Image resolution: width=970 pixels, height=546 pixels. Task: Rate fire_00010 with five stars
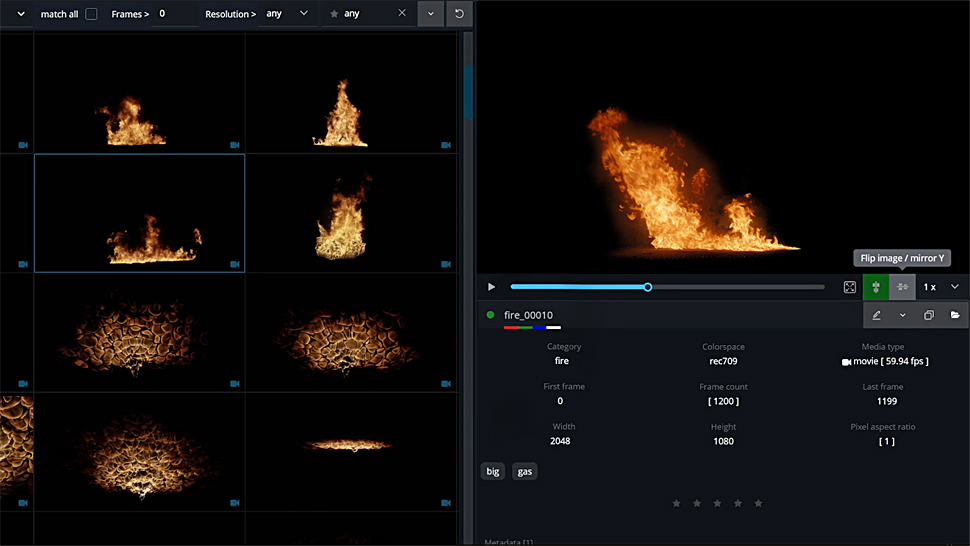coord(758,503)
